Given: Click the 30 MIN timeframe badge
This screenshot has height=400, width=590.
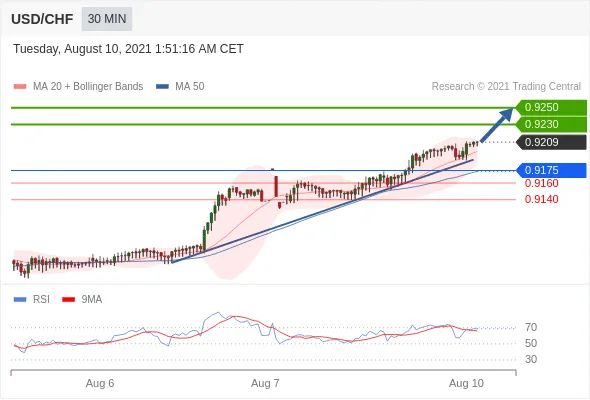Looking at the screenshot, I should coord(107,18).
